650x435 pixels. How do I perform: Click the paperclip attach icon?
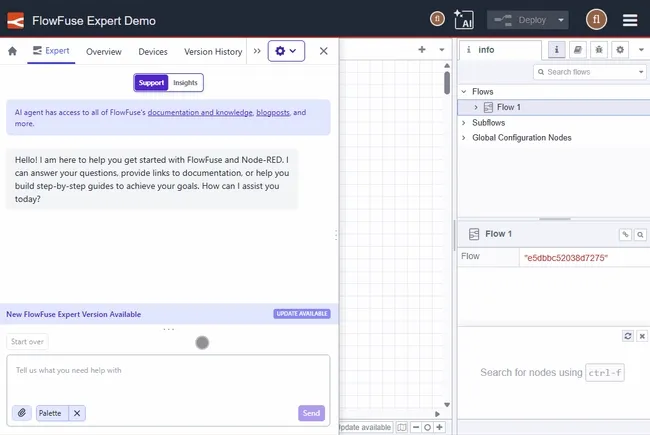pos(22,413)
